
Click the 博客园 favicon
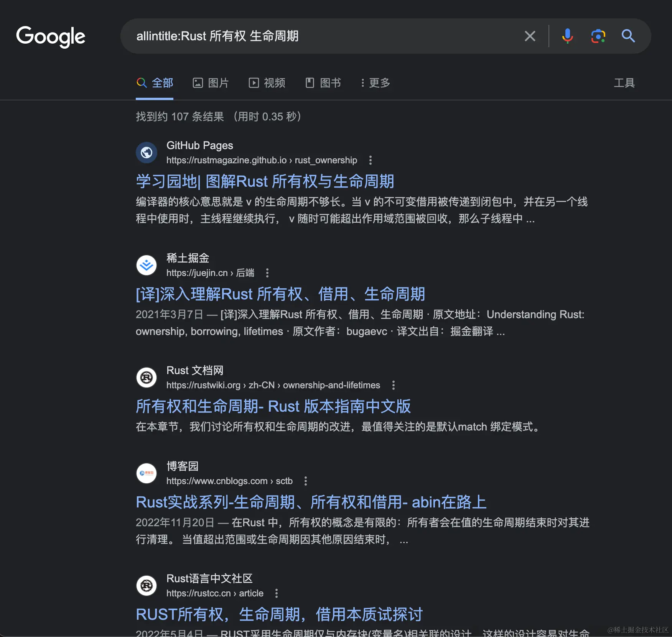(x=147, y=473)
